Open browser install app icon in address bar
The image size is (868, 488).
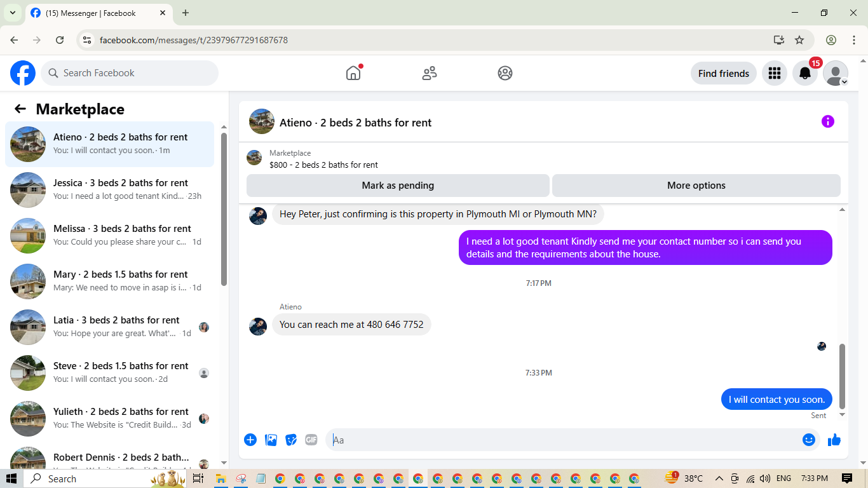[x=779, y=40]
